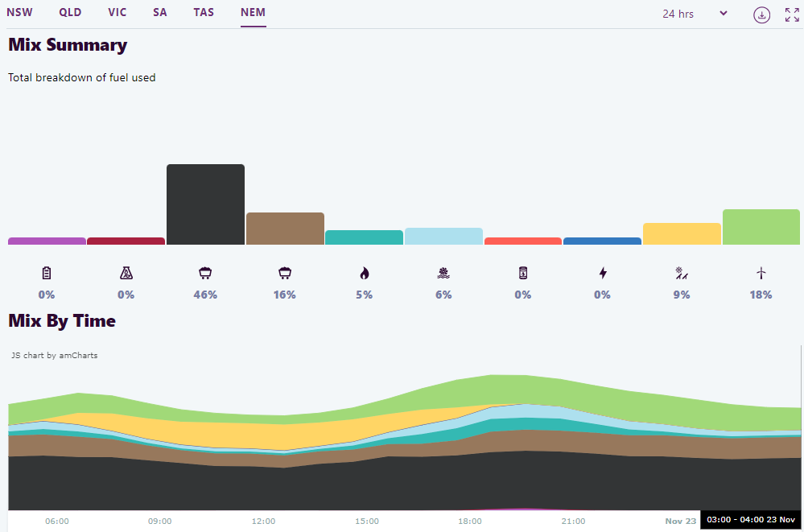Screen dimensions: 804x532
Task: Click the battery icon showing 0%
Action: click(47, 273)
